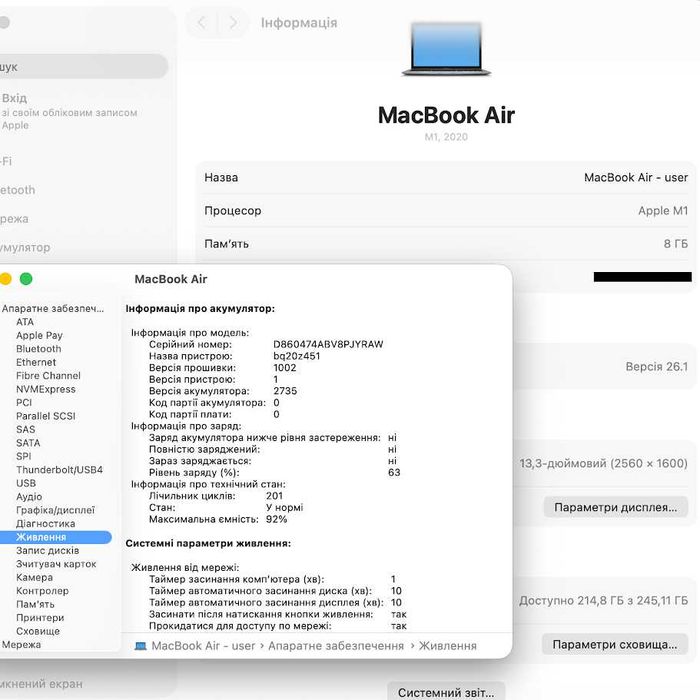Select the Живлення item in the sidebar
This screenshot has width=700, height=700.
tap(55, 537)
